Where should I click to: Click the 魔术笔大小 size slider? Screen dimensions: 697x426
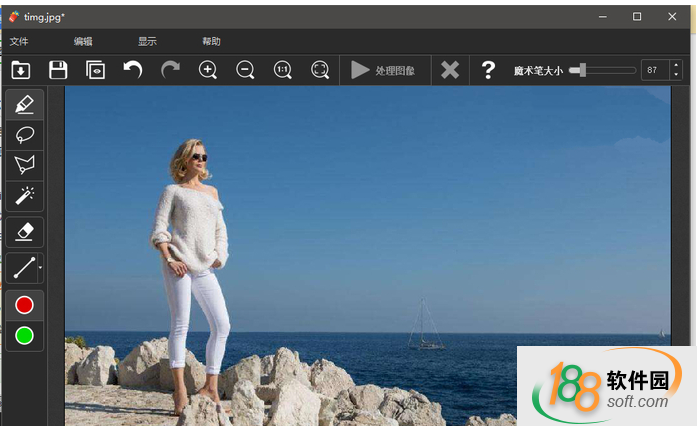point(602,70)
